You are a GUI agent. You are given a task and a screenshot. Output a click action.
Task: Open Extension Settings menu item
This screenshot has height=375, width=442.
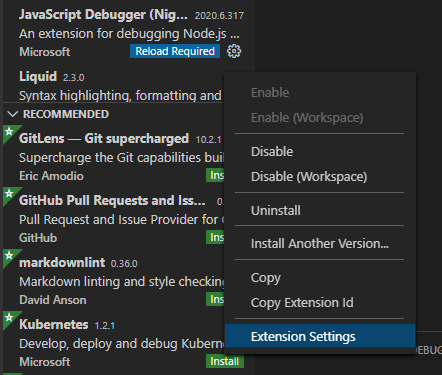[x=320, y=336]
